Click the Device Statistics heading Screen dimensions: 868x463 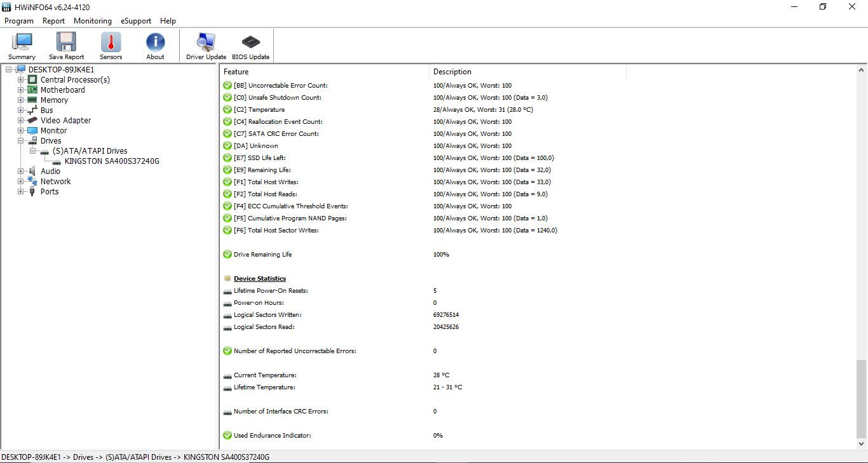click(x=260, y=278)
